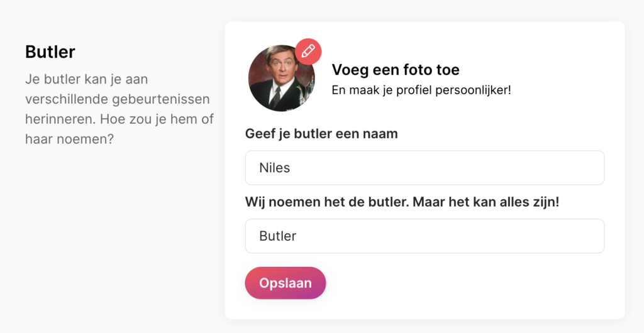Place cursor after the word Butler in field
Image resolution: width=644 pixels, height=333 pixels.
click(x=297, y=236)
